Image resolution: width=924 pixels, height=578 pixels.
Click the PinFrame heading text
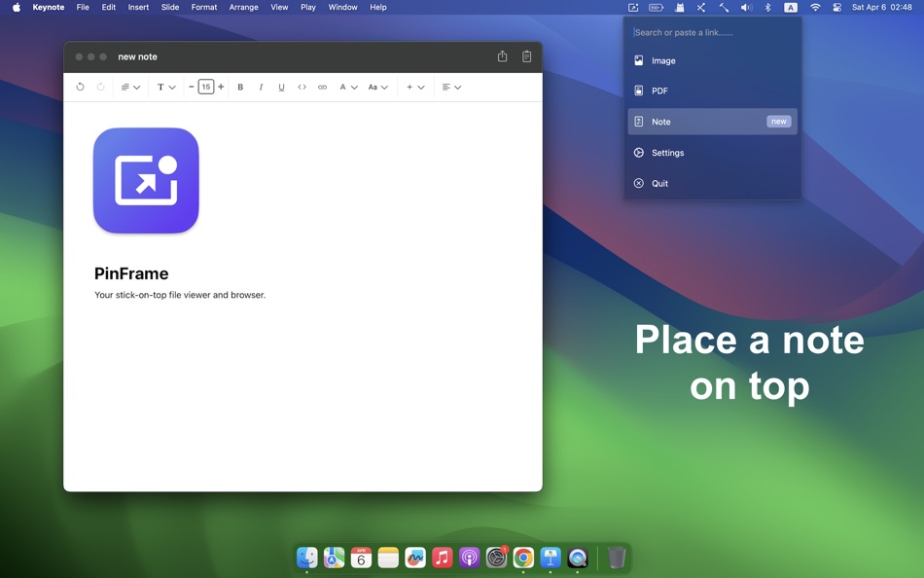click(x=131, y=273)
